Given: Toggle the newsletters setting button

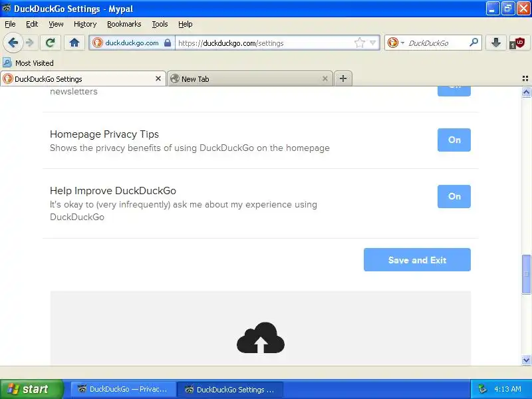Looking at the screenshot, I should [x=454, y=91].
